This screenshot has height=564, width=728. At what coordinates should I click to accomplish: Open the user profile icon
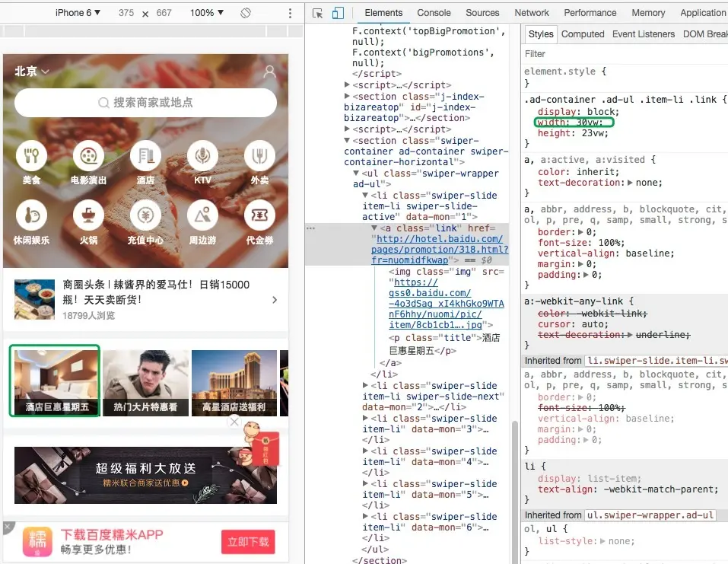tap(269, 72)
